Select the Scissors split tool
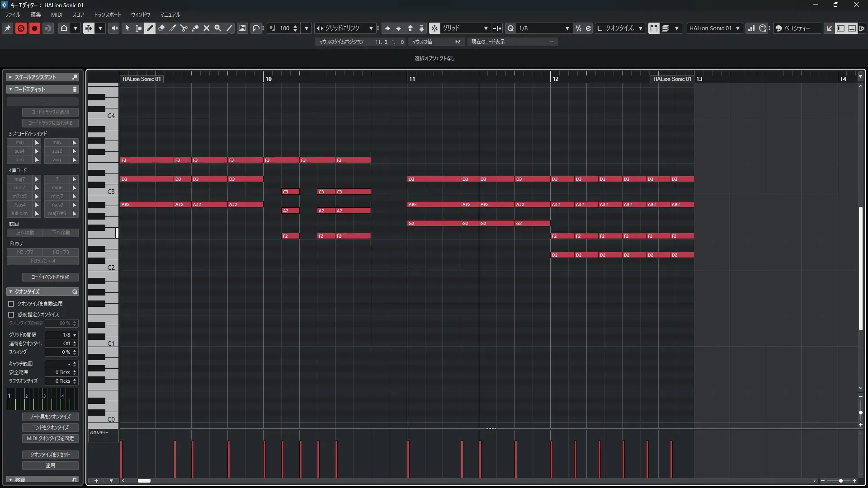This screenshot has height=488, width=868. tap(184, 28)
